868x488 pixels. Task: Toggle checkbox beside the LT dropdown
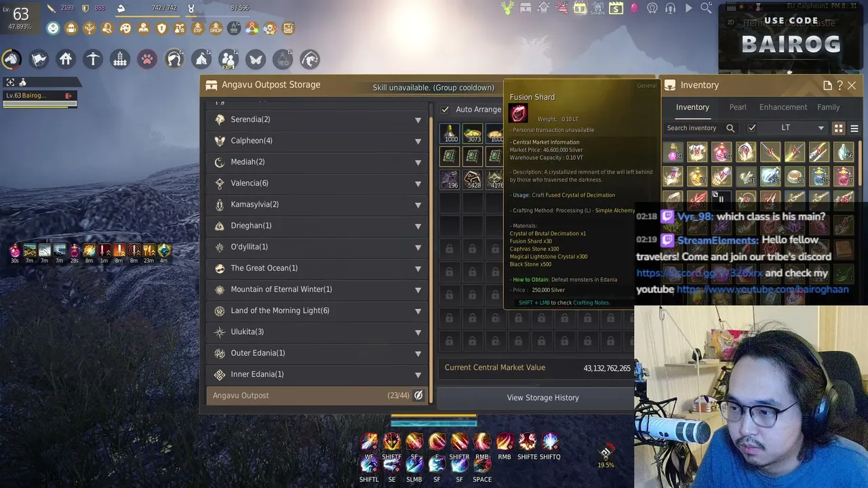[x=751, y=128]
